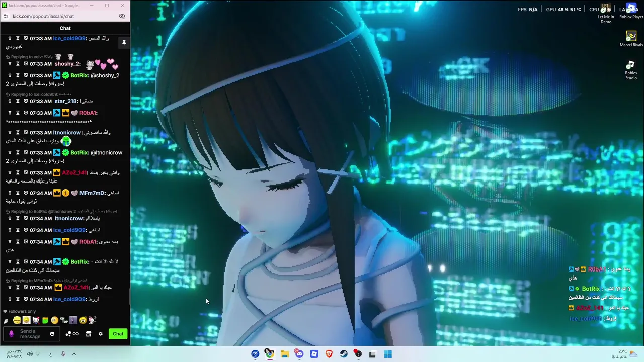Open Roblox from the taskbar
Image resolution: width=644 pixels, height=362 pixels.
point(314,354)
